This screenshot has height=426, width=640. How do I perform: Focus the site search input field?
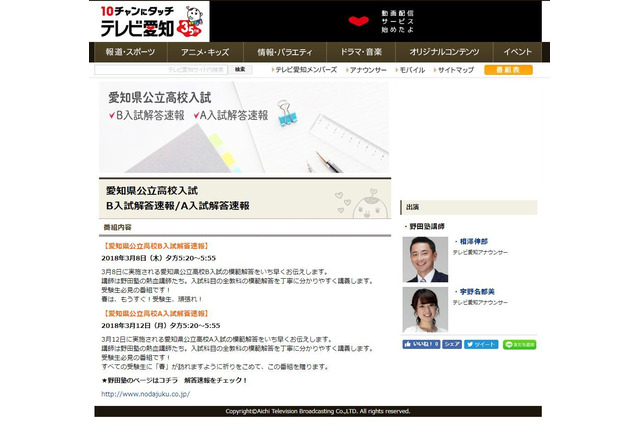pos(161,70)
